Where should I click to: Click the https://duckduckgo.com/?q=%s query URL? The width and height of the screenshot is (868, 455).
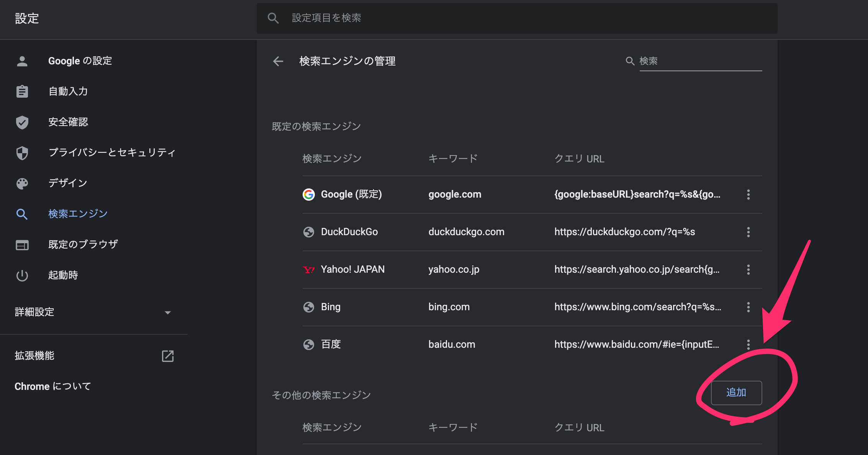point(625,232)
